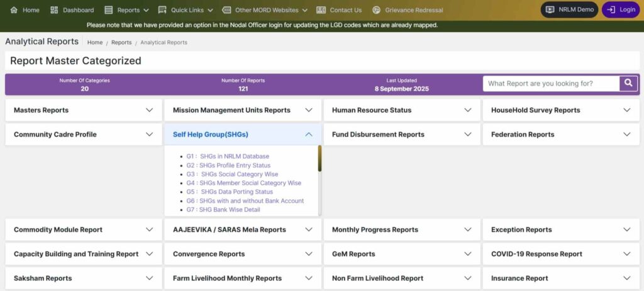
Task: Expand GeM Reports category
Action: (402, 254)
